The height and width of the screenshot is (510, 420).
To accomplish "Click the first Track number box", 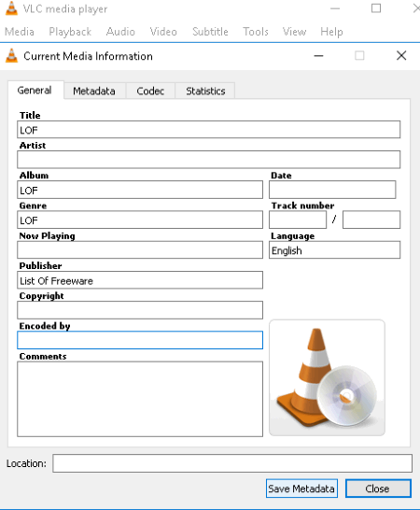I will click(298, 220).
